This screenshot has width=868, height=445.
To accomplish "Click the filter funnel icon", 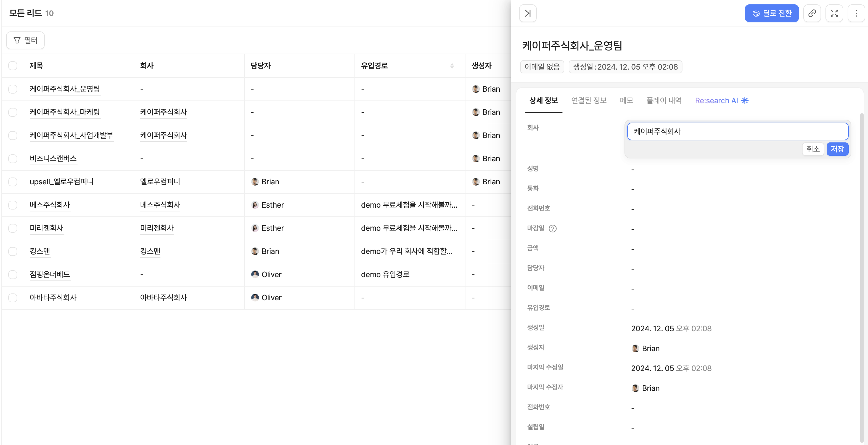I will coord(17,40).
